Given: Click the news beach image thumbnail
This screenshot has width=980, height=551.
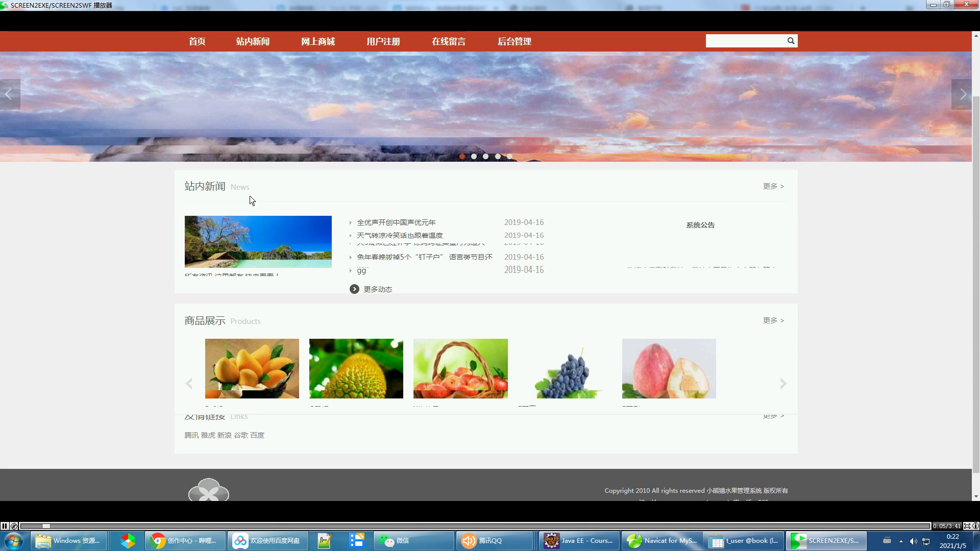Looking at the screenshot, I should click(258, 242).
